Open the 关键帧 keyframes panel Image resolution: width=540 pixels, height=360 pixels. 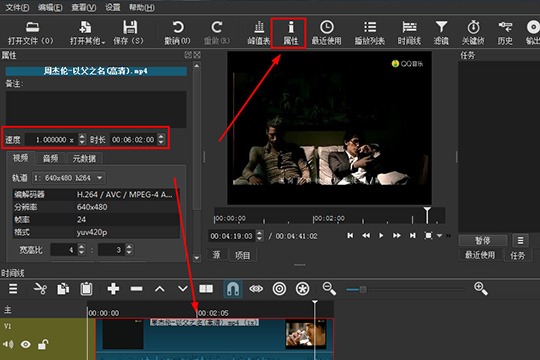click(x=473, y=33)
